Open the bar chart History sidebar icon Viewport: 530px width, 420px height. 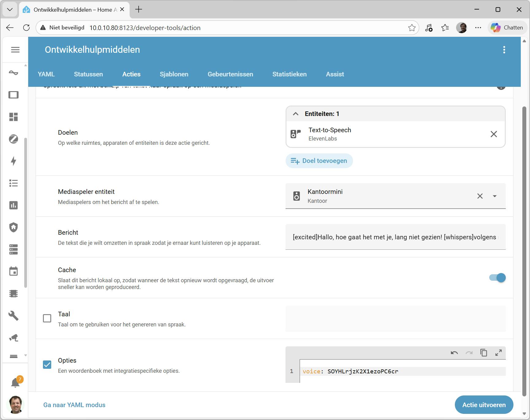click(13, 205)
